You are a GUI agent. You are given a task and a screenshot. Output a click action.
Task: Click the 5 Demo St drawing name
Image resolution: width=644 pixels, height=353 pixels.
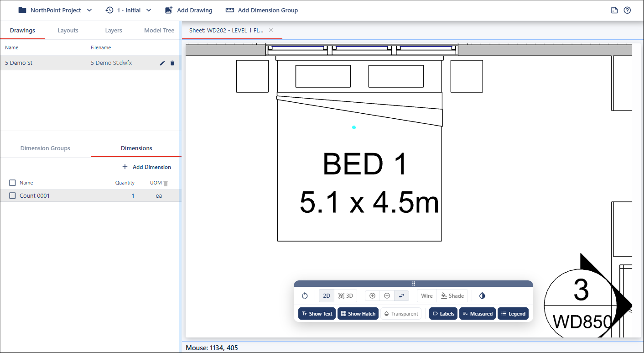19,63
